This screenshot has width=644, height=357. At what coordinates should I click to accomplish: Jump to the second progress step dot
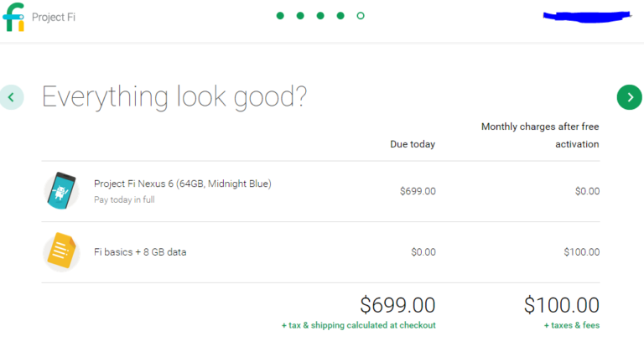tap(299, 16)
